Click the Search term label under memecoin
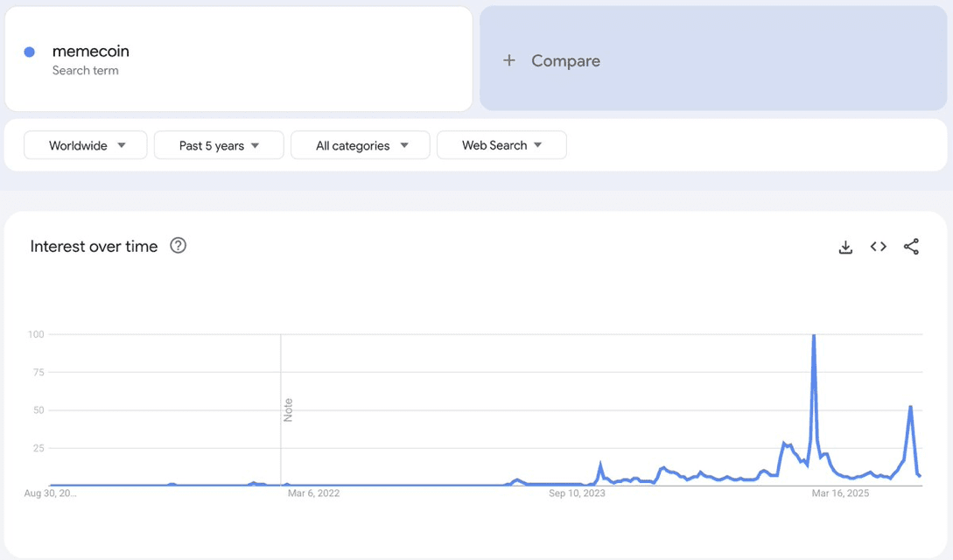 pos(85,71)
